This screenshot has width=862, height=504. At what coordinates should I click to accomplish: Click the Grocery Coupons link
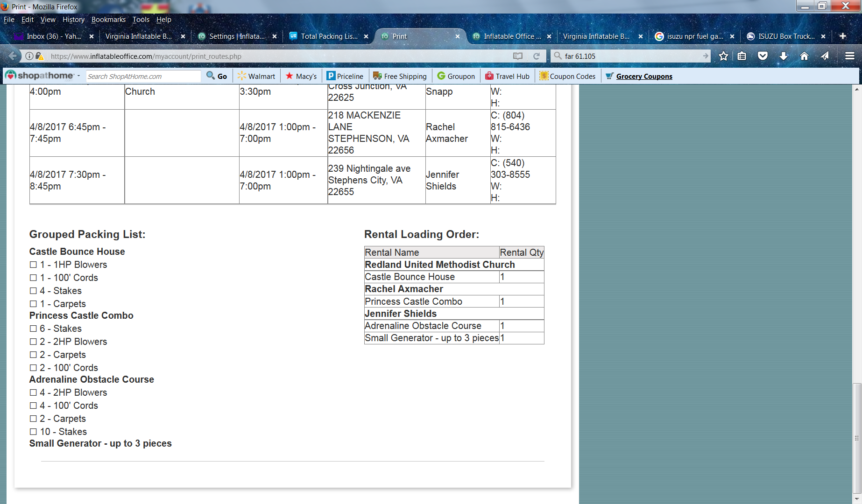click(x=644, y=77)
